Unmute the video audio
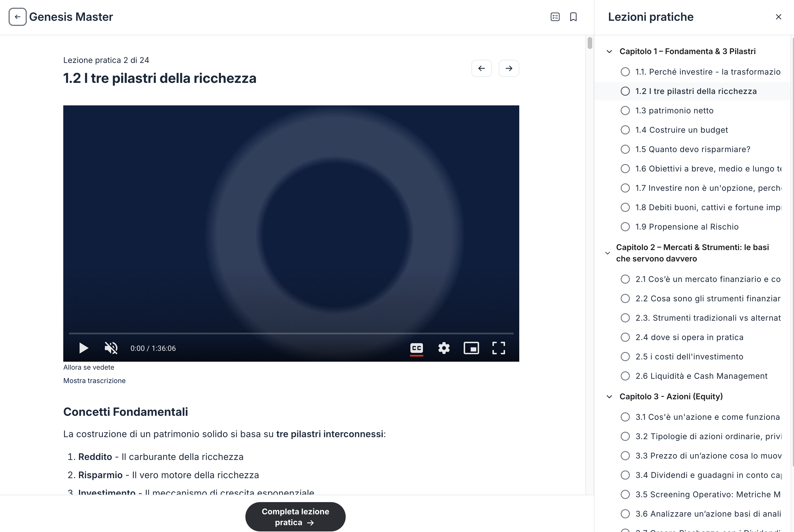This screenshot has width=794, height=532. tap(111, 348)
